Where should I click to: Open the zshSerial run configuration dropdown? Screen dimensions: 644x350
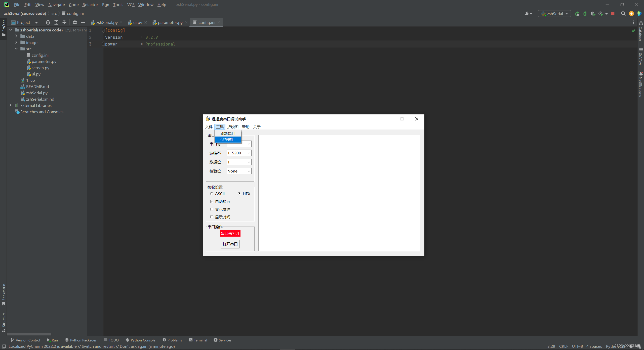tap(555, 14)
